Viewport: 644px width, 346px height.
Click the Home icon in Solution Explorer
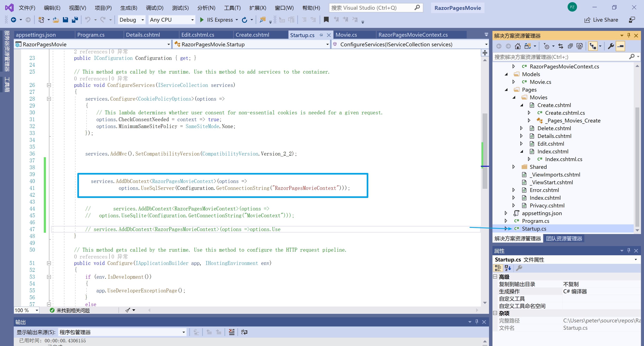click(x=518, y=46)
